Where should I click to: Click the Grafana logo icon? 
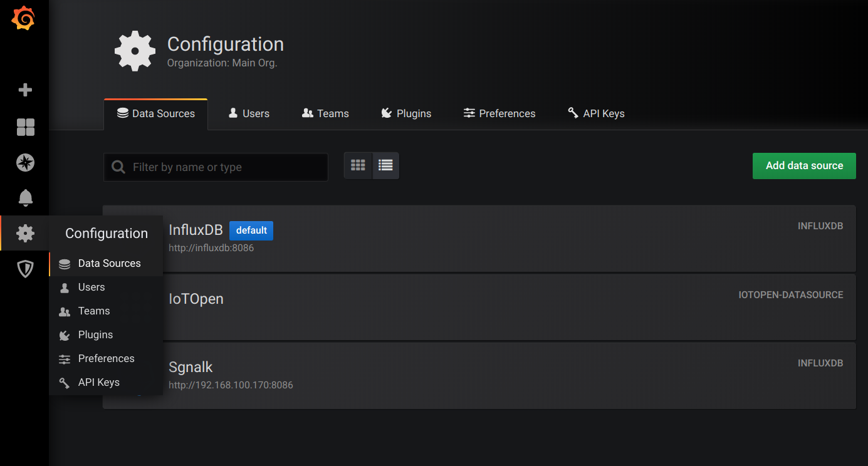[23, 18]
